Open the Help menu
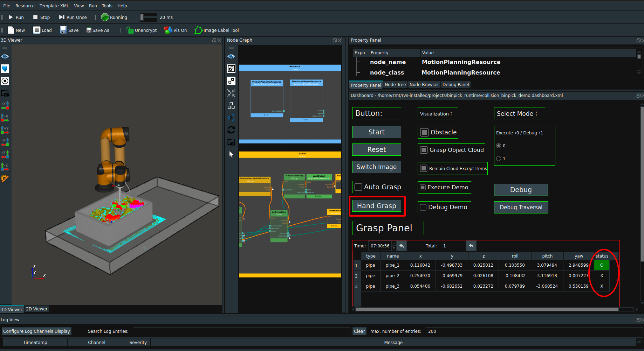644x351 pixels. point(122,6)
